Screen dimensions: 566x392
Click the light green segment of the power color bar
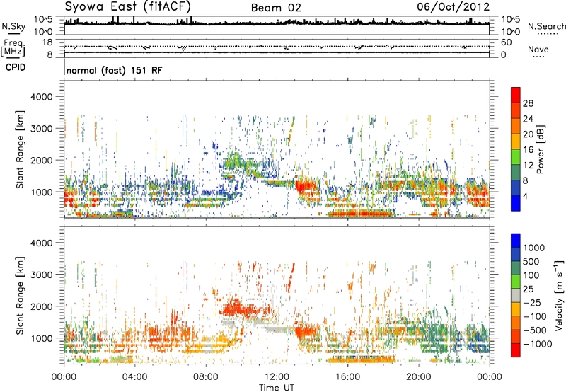(516, 157)
